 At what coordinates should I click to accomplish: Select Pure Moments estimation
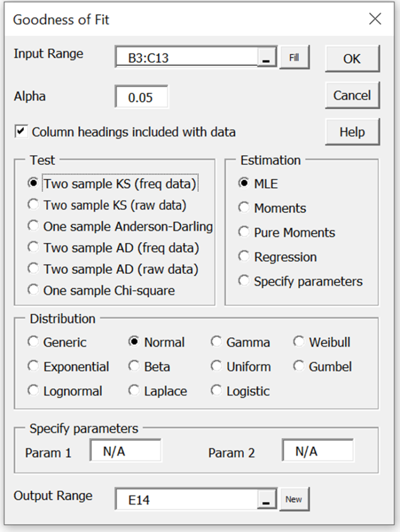(x=244, y=232)
